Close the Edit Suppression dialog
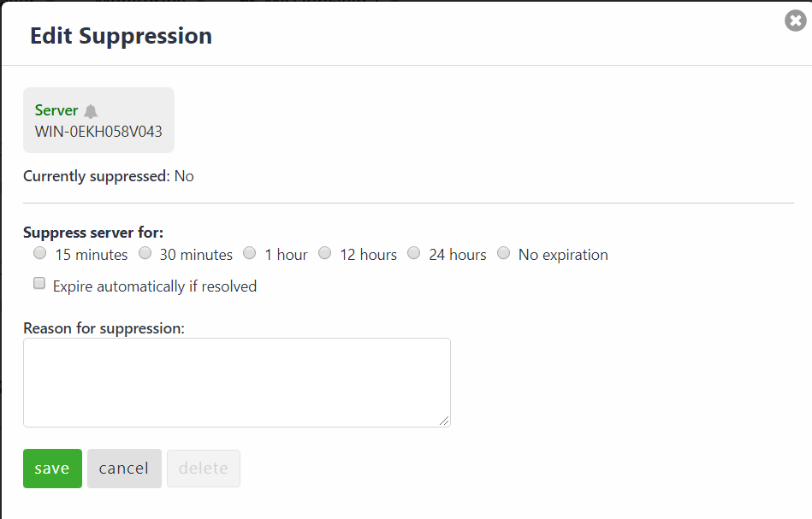The height and width of the screenshot is (519, 812). (796, 21)
